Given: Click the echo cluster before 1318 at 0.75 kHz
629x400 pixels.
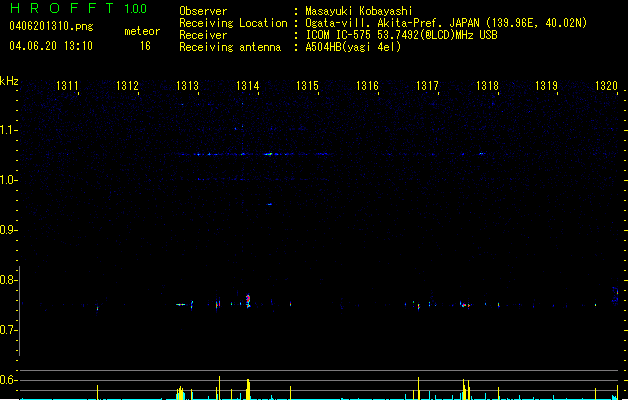Looking at the screenshot, I should (x=465, y=305).
